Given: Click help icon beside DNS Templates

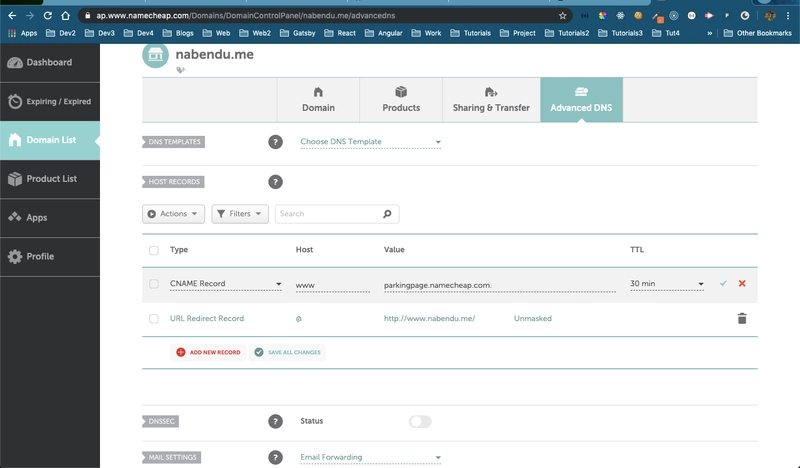Looking at the screenshot, I should [x=276, y=142].
